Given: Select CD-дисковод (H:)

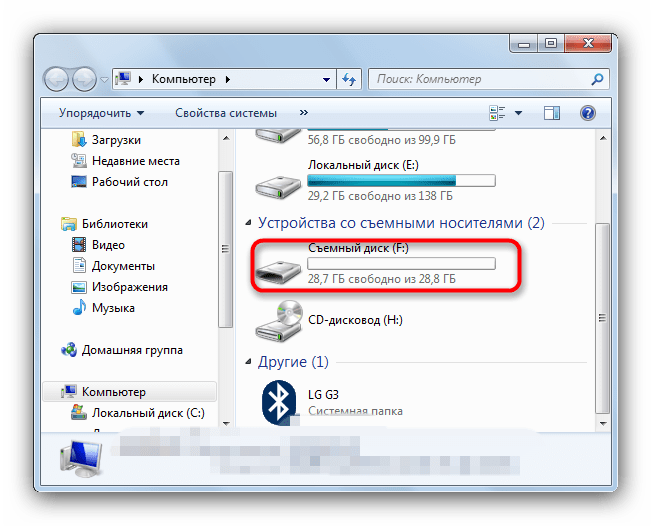Looking at the screenshot, I should tap(355, 320).
